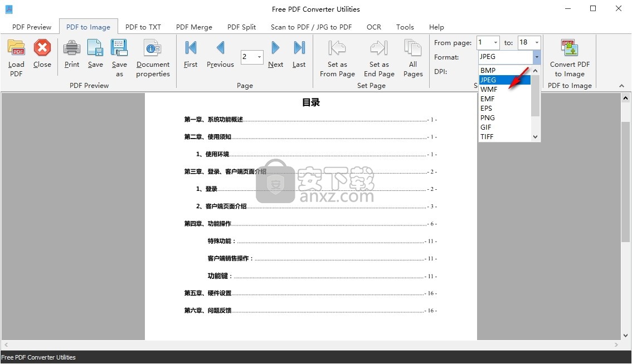Image resolution: width=632 pixels, height=364 pixels.
Task: Select All Pages icon
Action: tap(413, 48)
